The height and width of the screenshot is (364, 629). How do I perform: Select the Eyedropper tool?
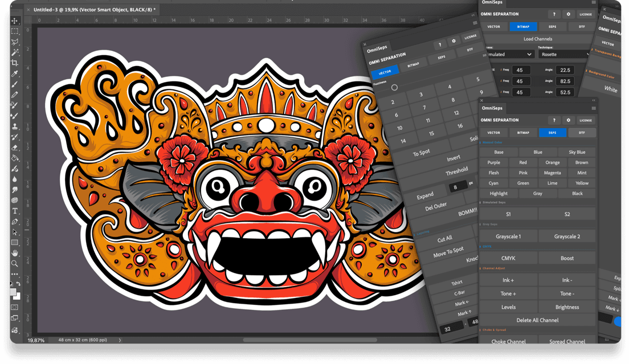[x=15, y=73]
